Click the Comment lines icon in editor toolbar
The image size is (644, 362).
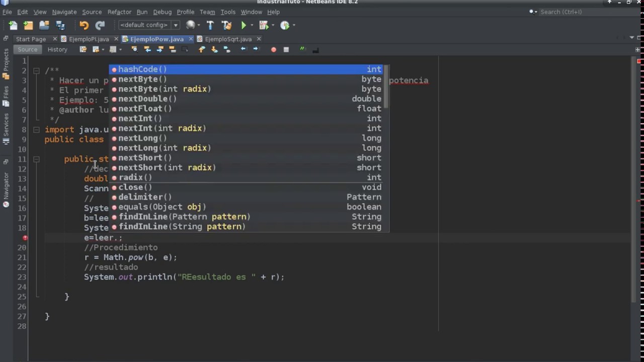point(302,49)
